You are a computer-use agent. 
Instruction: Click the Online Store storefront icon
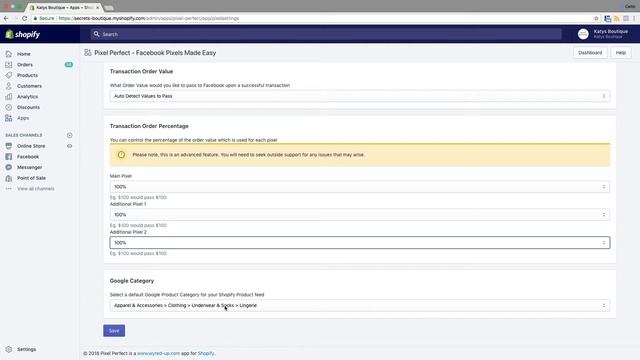(9, 146)
